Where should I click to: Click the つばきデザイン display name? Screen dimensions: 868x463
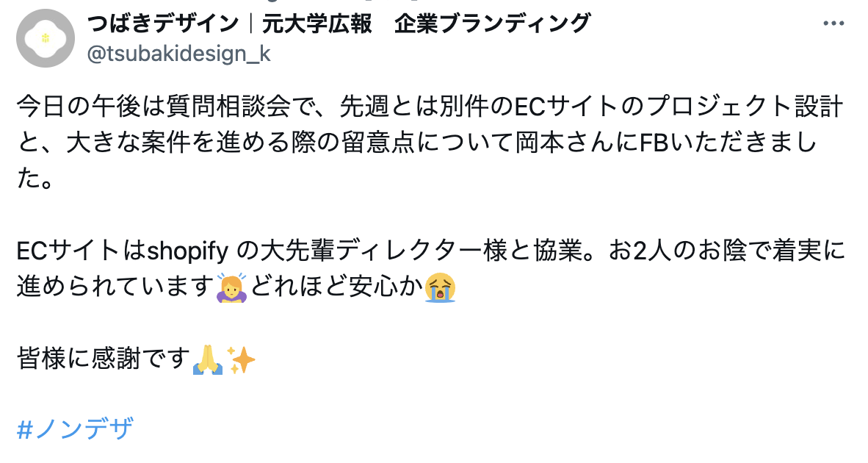coord(162,24)
